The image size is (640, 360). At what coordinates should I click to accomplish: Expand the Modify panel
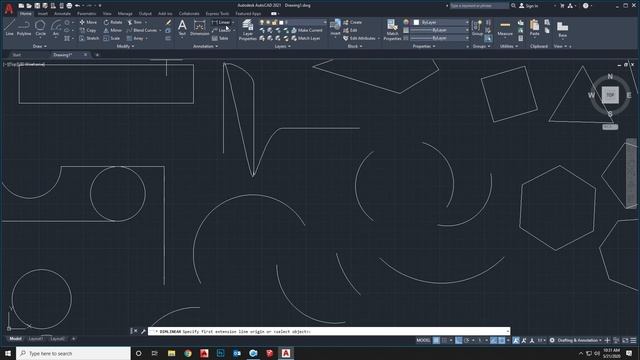(125, 46)
